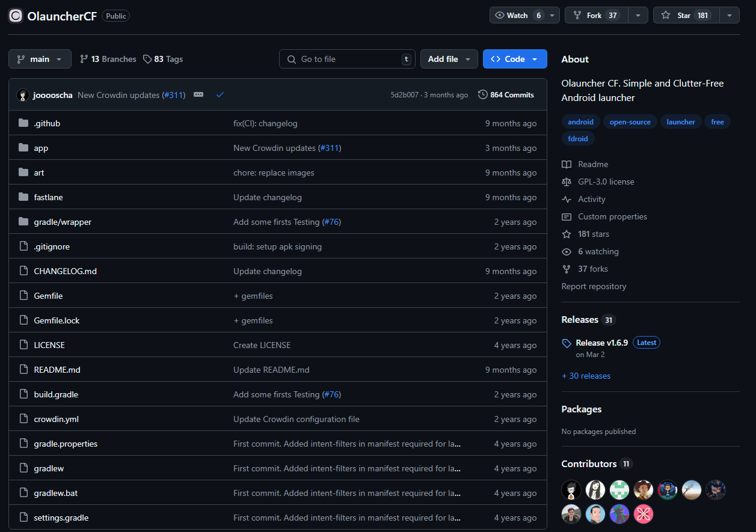Select the free topic tag
Viewport: 756px width, 532px height.
coord(718,122)
